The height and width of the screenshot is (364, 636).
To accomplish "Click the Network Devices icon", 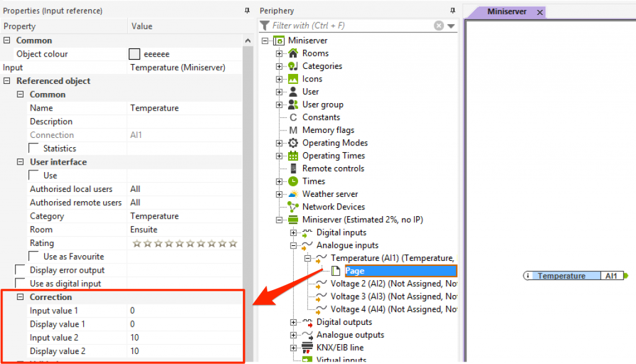I will pos(293,207).
